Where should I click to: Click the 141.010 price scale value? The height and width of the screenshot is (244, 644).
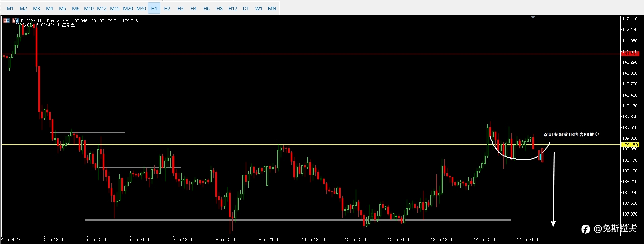click(x=630, y=73)
